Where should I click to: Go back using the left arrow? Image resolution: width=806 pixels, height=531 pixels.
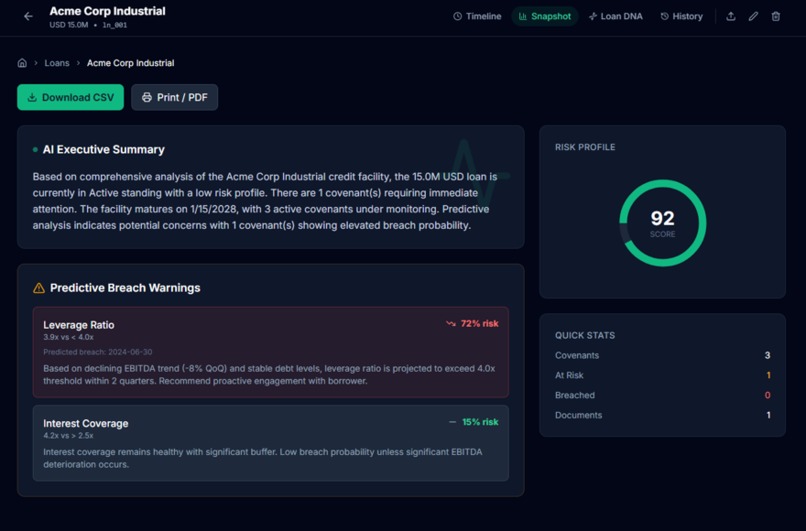point(28,16)
